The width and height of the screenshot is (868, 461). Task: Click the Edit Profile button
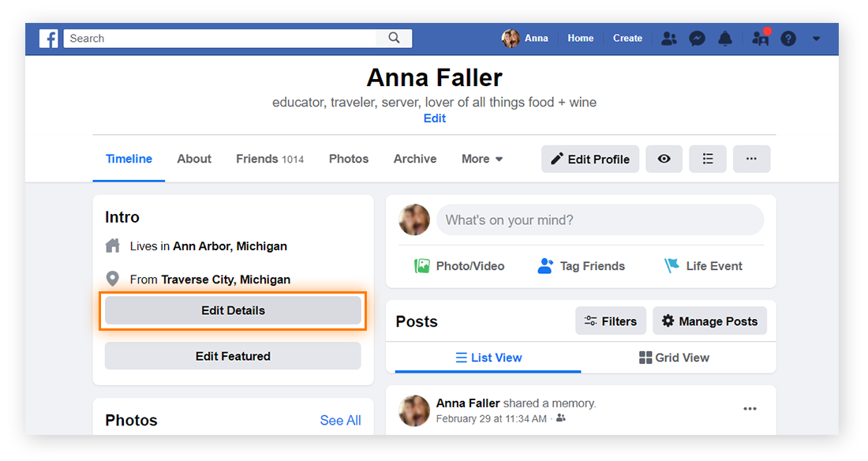590,159
